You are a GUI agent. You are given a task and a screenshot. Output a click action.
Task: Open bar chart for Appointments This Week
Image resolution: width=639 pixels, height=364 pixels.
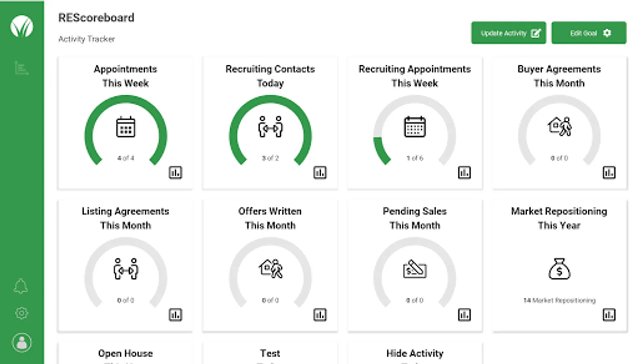tap(175, 173)
